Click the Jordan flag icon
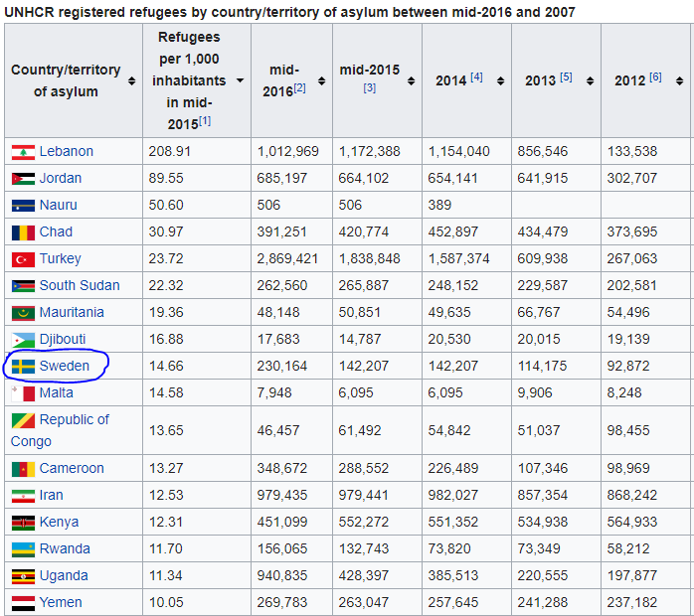 pos(23,179)
